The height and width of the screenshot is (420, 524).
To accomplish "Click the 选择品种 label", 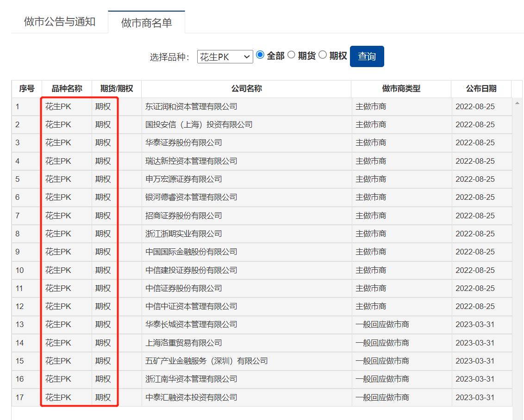I will point(169,57).
